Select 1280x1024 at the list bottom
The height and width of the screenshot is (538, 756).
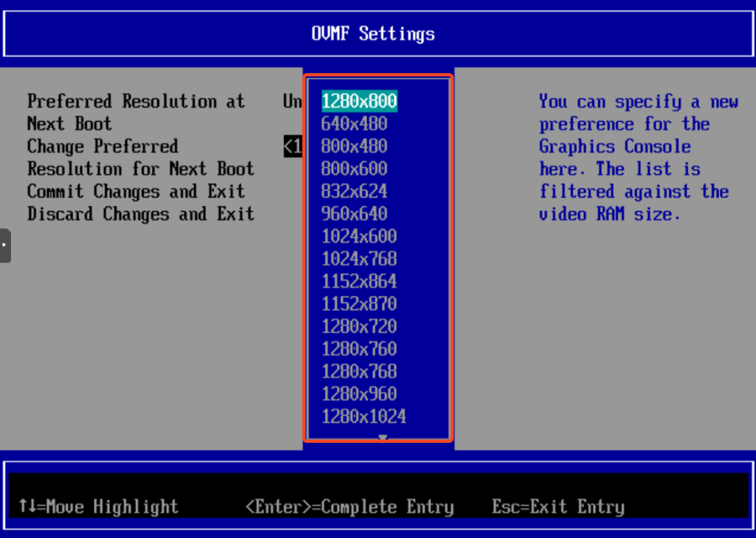(x=364, y=416)
